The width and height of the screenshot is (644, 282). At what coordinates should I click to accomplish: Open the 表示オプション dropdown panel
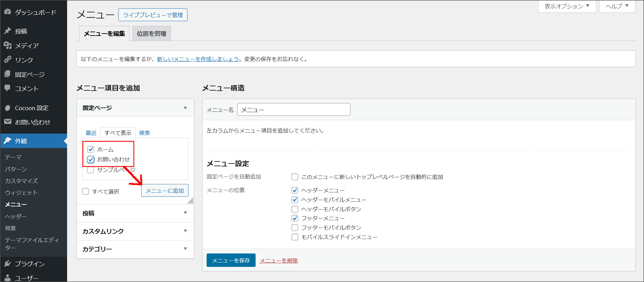pyautogui.click(x=567, y=6)
